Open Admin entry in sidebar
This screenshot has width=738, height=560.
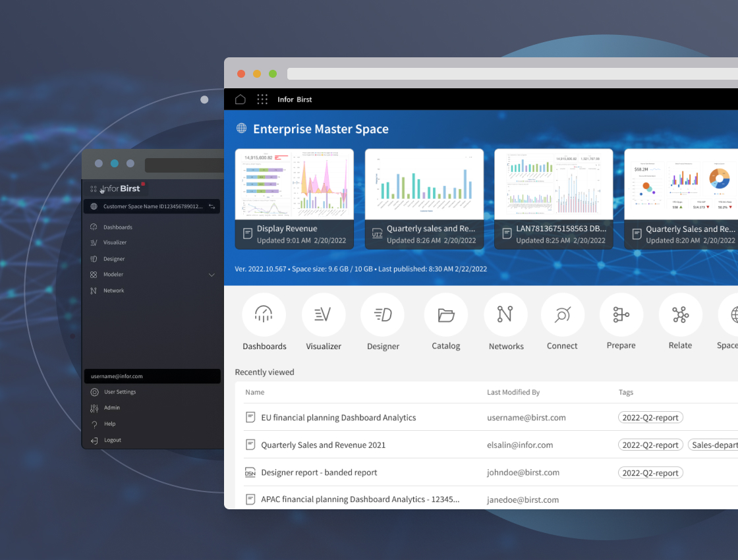(x=112, y=408)
